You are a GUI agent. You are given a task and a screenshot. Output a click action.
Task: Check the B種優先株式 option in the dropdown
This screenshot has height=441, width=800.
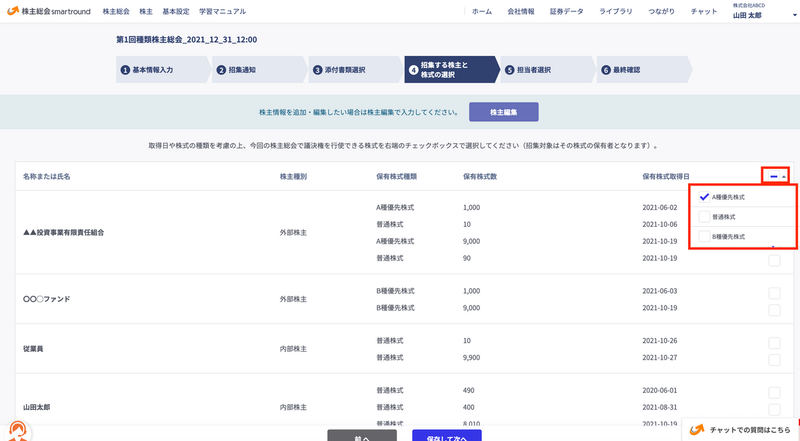pyautogui.click(x=704, y=236)
